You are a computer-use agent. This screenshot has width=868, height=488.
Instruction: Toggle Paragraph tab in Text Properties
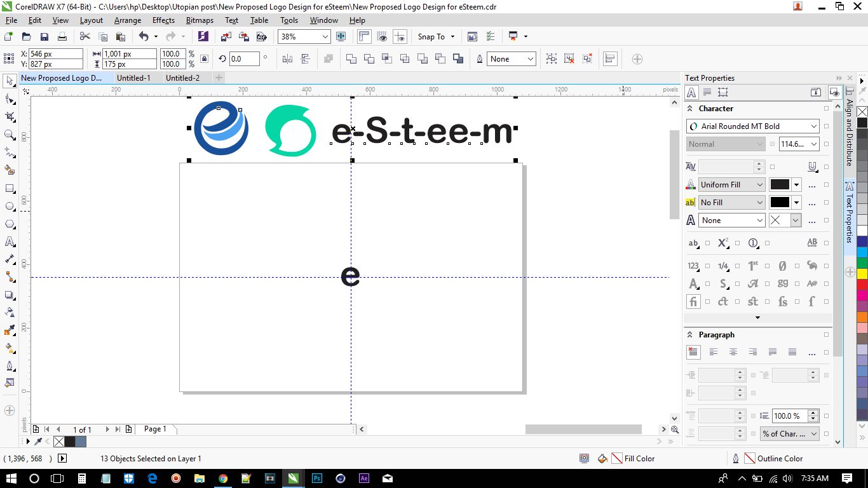(x=707, y=92)
